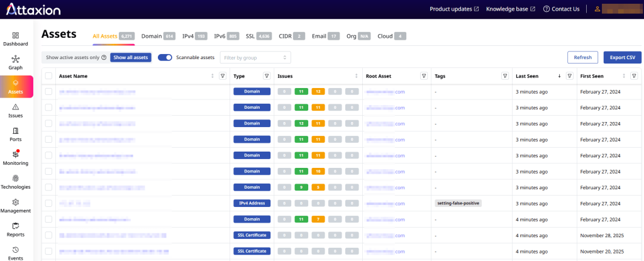Click the Refresh button
Image resolution: width=644 pixels, height=261 pixels.
click(x=582, y=57)
